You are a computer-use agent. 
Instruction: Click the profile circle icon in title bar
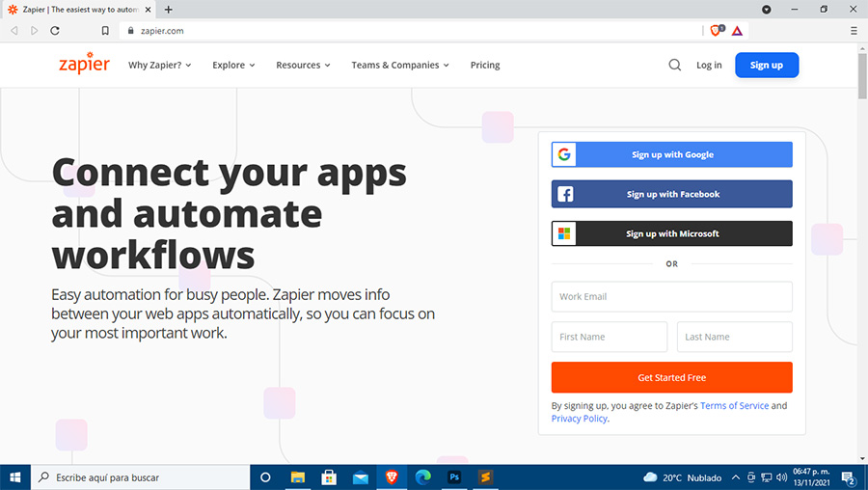tap(766, 10)
